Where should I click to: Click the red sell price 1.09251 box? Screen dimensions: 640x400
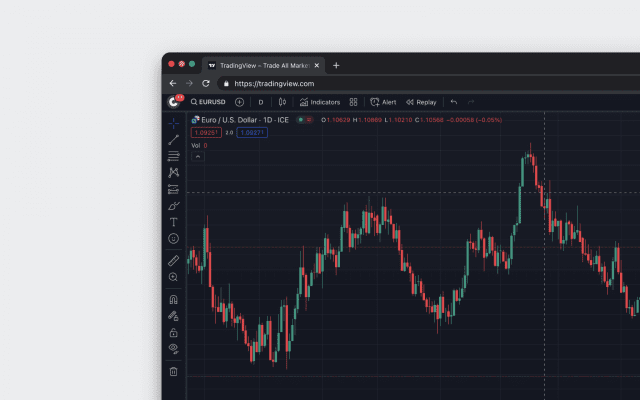pos(205,132)
